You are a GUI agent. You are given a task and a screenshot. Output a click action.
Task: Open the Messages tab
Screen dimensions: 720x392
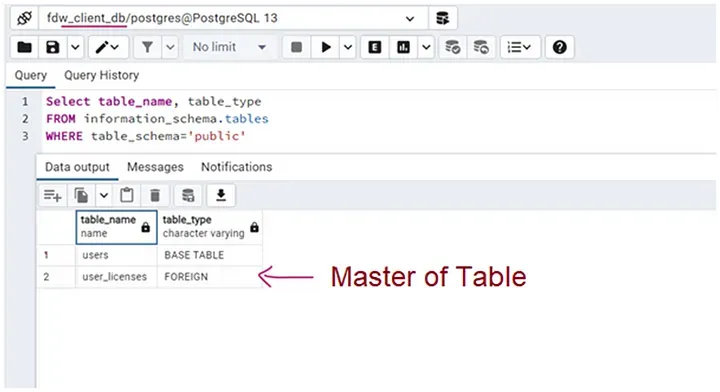pyautogui.click(x=155, y=167)
